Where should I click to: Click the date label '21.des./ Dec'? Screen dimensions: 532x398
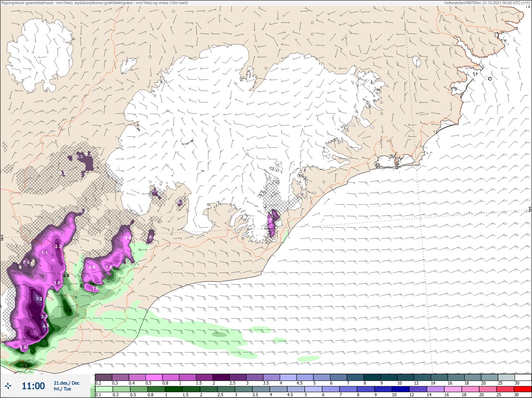click(66, 383)
